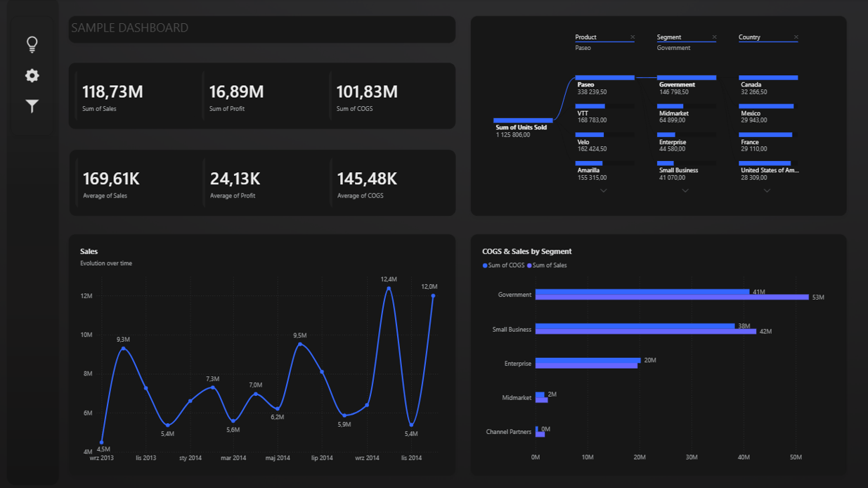Click Government Sum of COGS bar 41M
The height and width of the screenshot is (488, 868).
point(642,292)
